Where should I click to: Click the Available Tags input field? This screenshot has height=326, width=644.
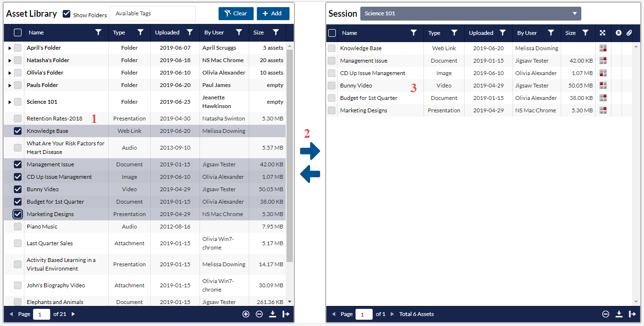click(152, 13)
